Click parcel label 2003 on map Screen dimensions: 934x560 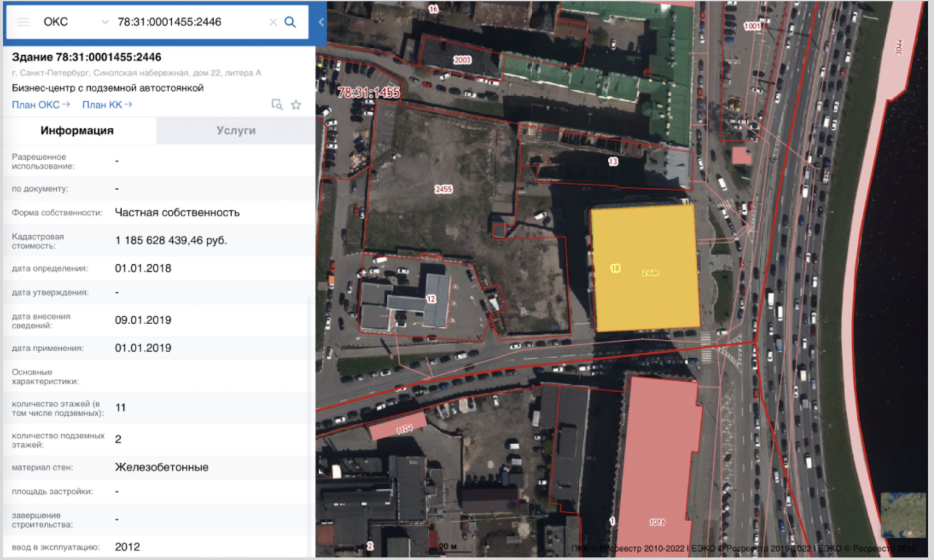(462, 60)
